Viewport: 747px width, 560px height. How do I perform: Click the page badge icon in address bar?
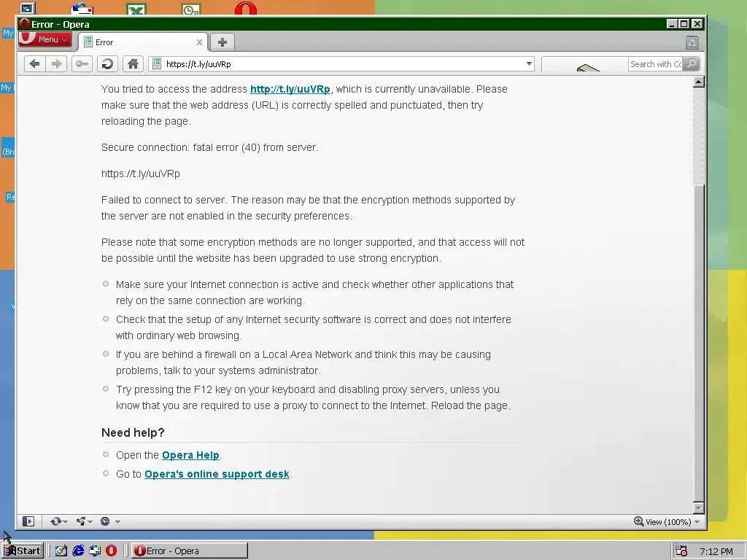[157, 64]
